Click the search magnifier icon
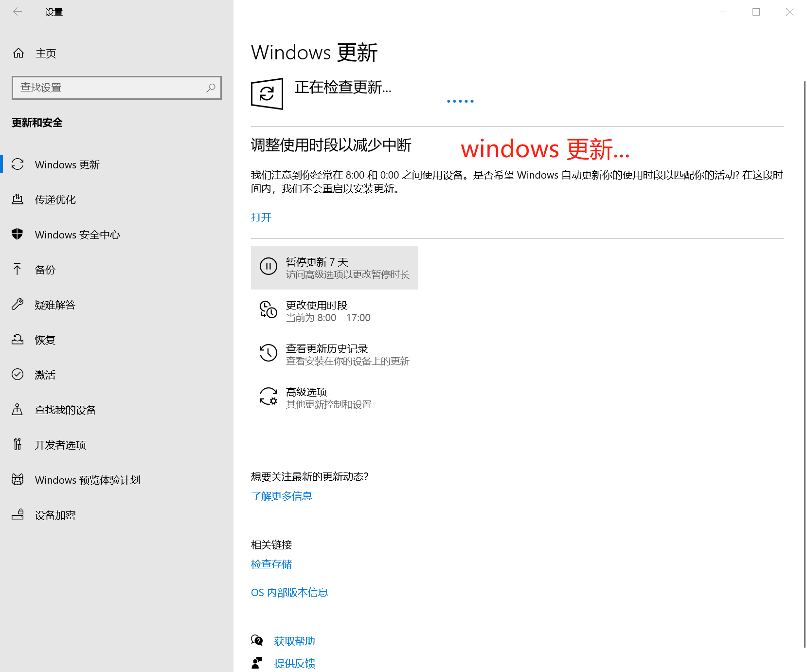807x672 pixels. [x=211, y=88]
